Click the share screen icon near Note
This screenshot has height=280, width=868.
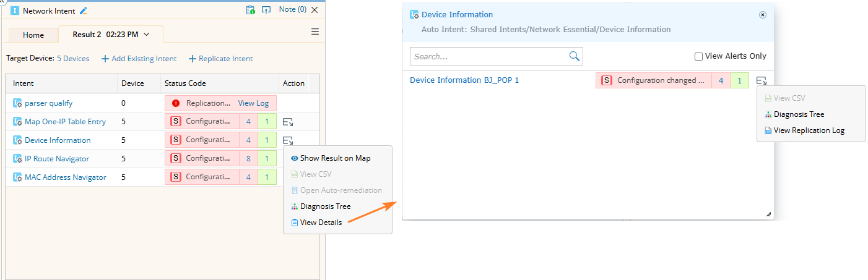pyautogui.click(x=266, y=10)
